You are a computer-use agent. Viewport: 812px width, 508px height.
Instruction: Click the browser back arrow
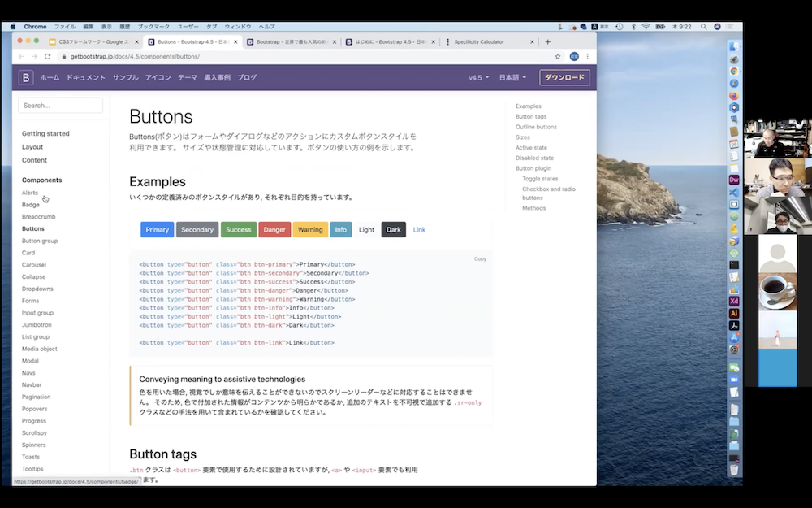point(19,57)
